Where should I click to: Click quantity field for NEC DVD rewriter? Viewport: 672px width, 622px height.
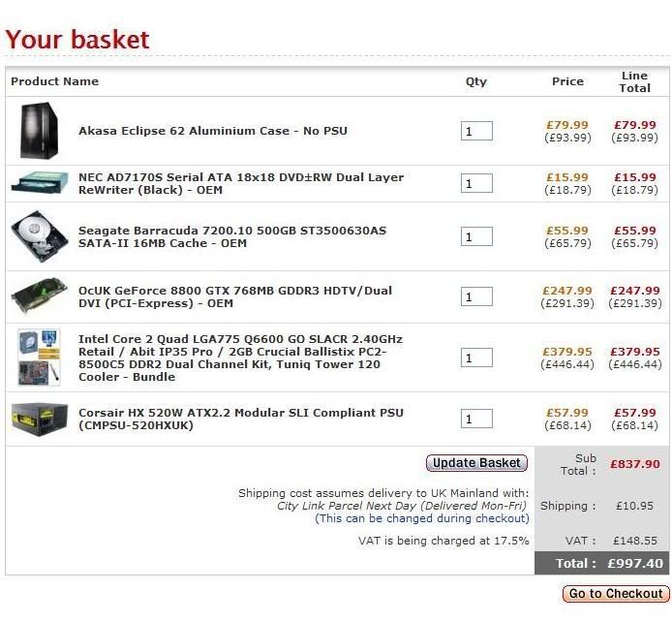(476, 183)
